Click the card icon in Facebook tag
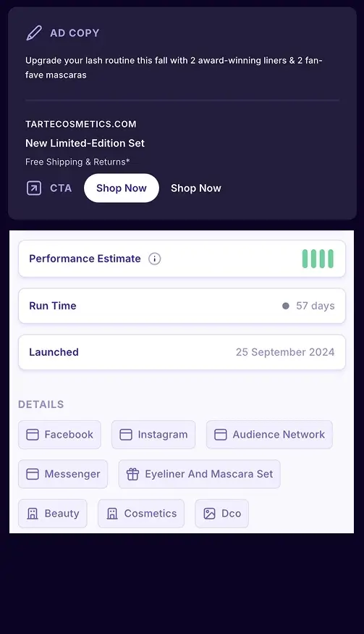This screenshot has height=634, width=364. tap(33, 435)
